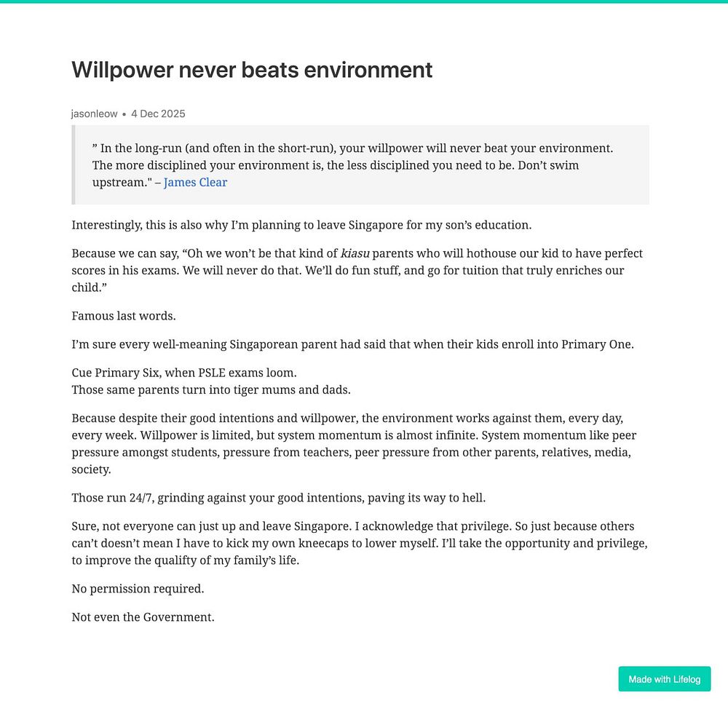The height and width of the screenshot is (706, 728).
Task: Open the James Clear link
Action: pyautogui.click(x=195, y=183)
